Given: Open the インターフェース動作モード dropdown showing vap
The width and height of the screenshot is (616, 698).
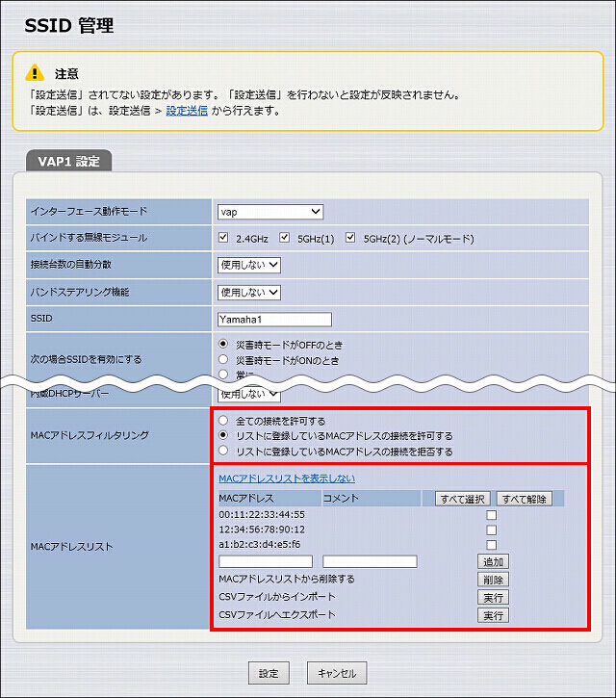Looking at the screenshot, I should tap(270, 212).
